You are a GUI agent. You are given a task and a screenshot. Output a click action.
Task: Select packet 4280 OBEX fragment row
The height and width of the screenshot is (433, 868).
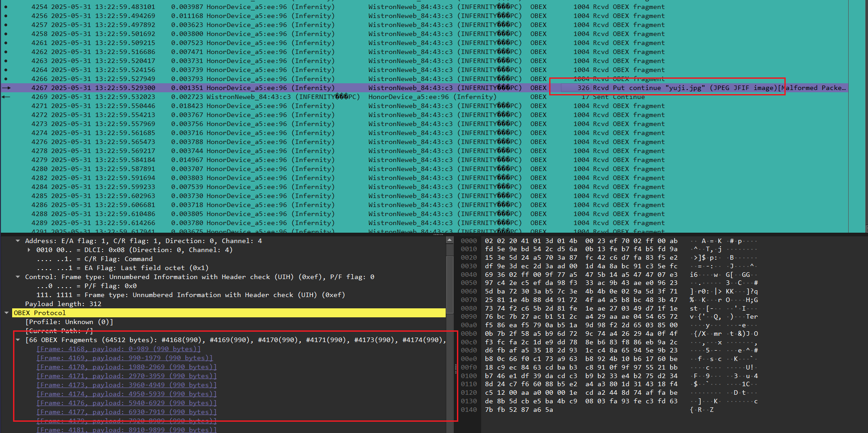[x=405, y=169]
